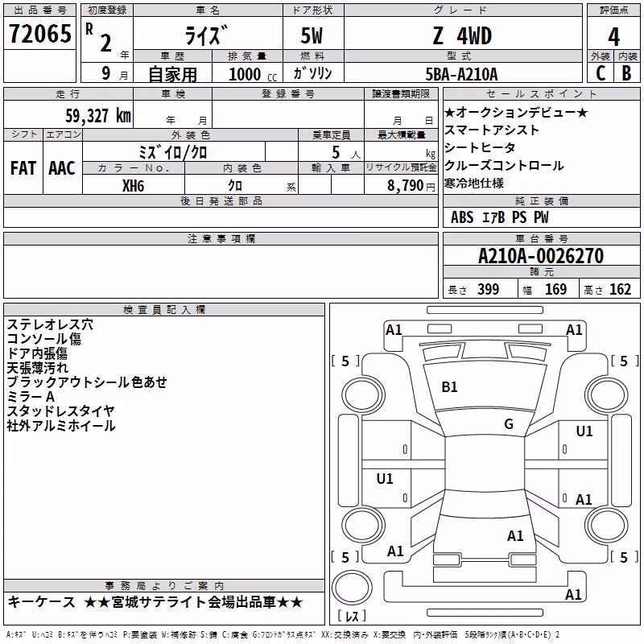Click the note ブラックアウトシール色あせ
Screen dimensions: 644x644
tap(87, 382)
